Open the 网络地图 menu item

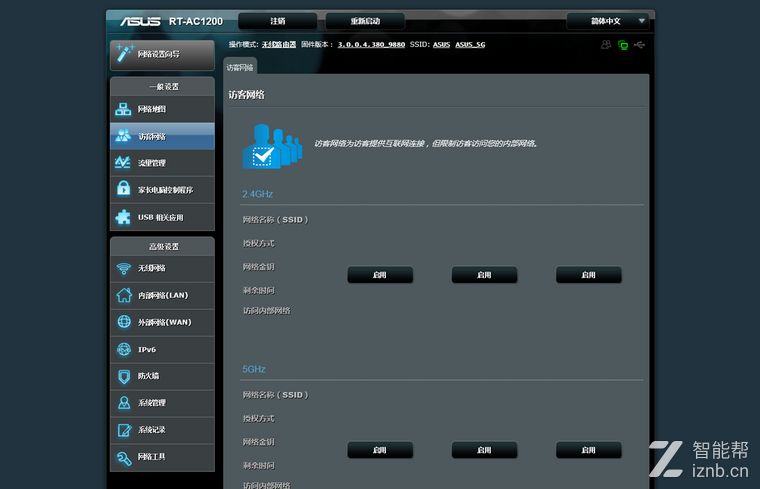[x=162, y=109]
